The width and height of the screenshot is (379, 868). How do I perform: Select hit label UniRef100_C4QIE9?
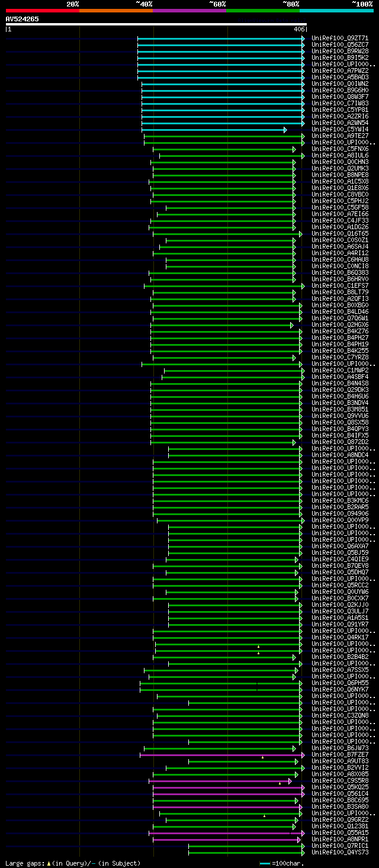pos(340,560)
